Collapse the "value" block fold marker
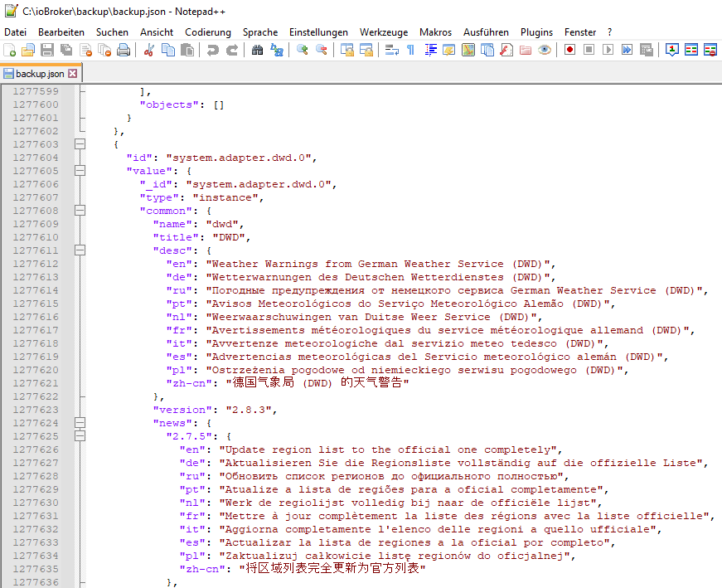The height and width of the screenshot is (588, 722). click(80, 171)
